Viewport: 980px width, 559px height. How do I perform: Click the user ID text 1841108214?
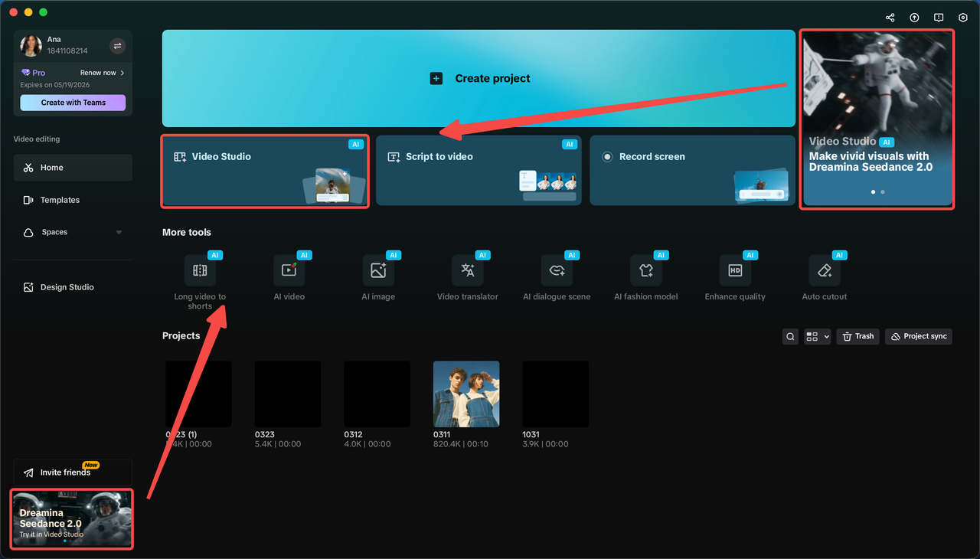point(67,51)
